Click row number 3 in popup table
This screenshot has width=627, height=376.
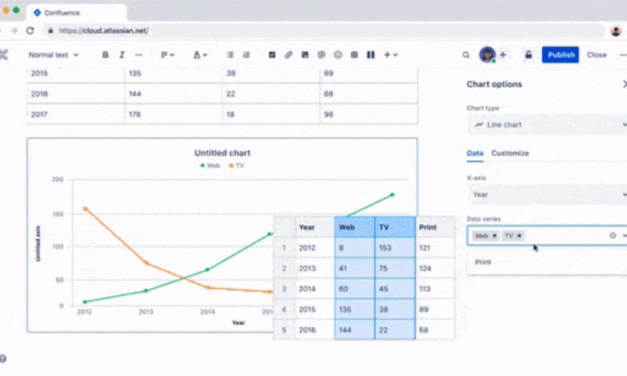point(284,289)
